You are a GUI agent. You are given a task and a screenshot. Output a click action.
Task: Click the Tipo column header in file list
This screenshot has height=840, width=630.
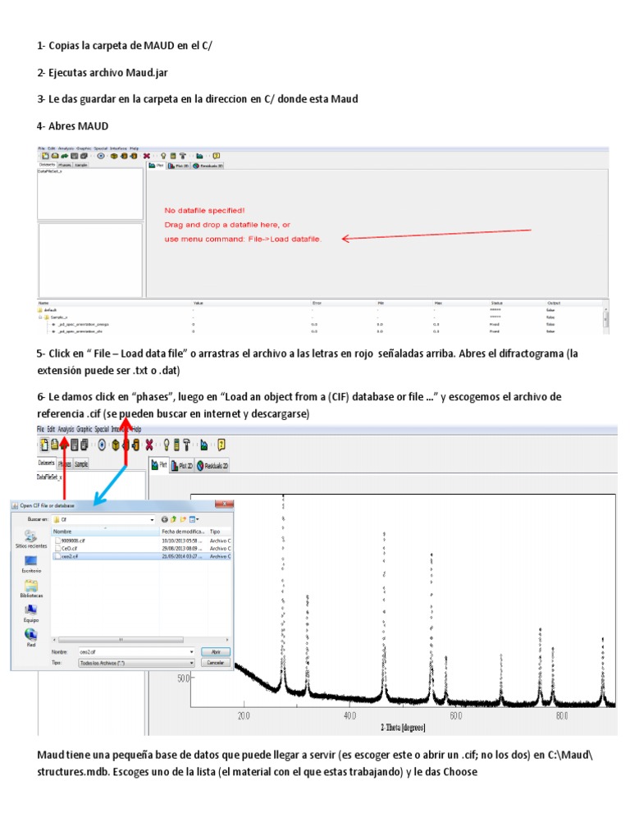point(220,532)
